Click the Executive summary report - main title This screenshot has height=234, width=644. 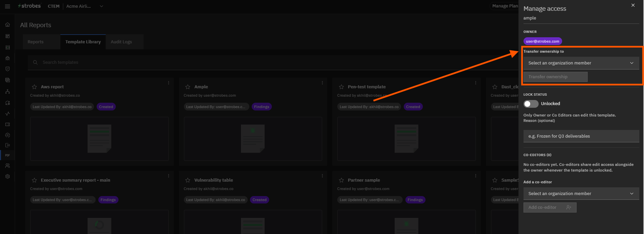click(76, 180)
